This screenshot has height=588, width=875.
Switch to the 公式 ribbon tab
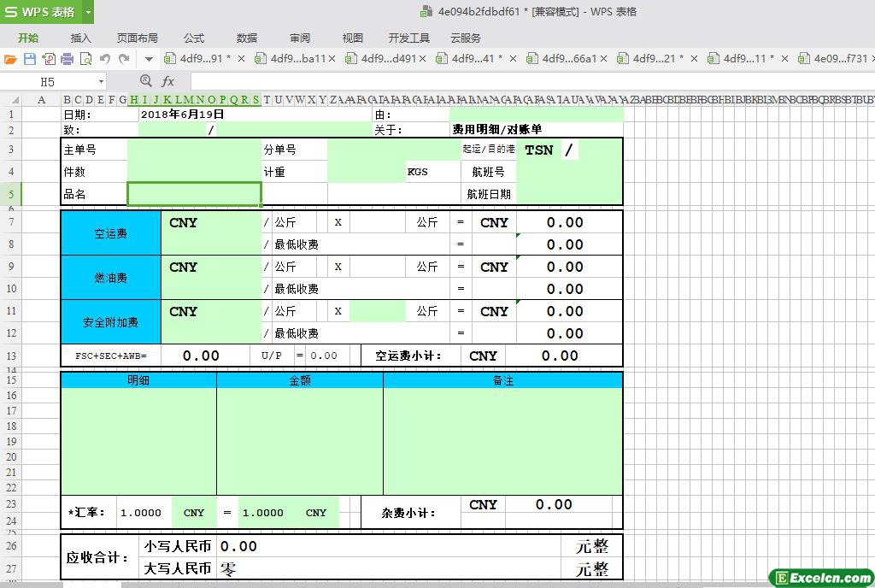(x=194, y=38)
